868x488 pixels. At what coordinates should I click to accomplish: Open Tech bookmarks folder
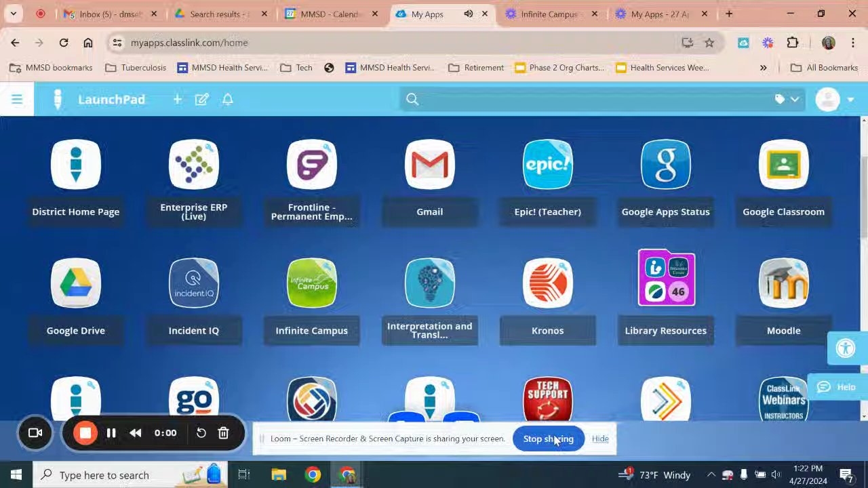click(296, 68)
